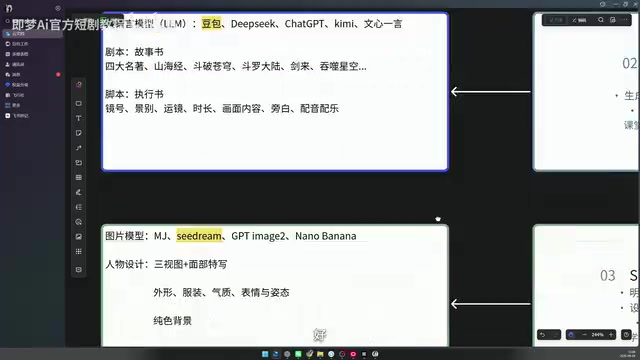Open the last sidebar item with white square icon

pos(33,116)
